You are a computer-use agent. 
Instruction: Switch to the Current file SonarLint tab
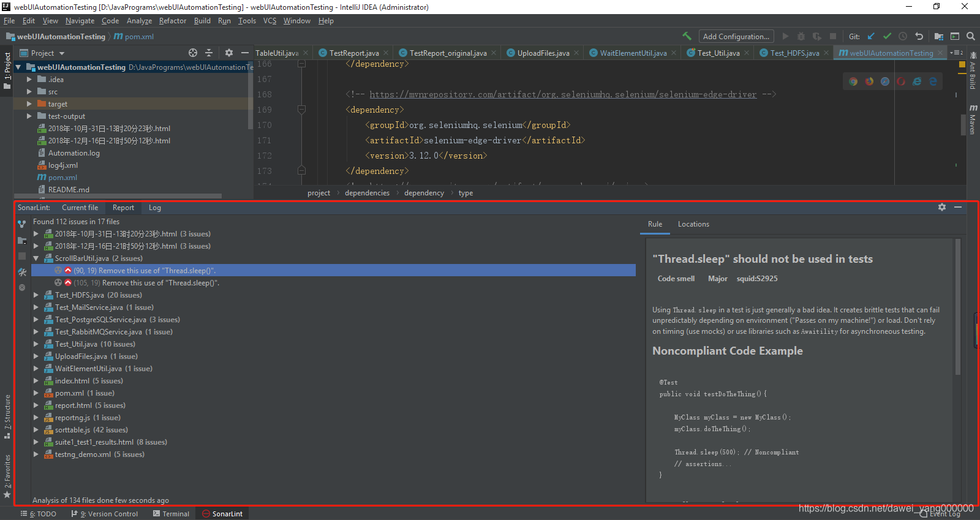point(80,208)
